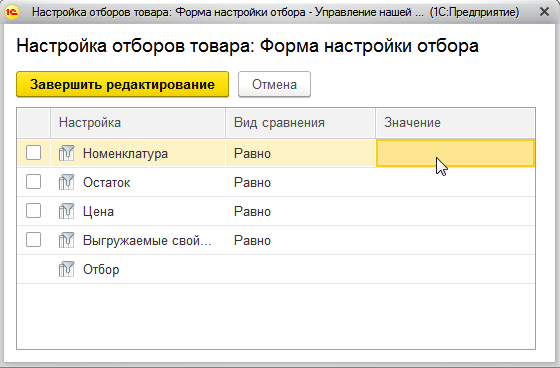Enable the Номенклатура filter checkbox

point(34,153)
